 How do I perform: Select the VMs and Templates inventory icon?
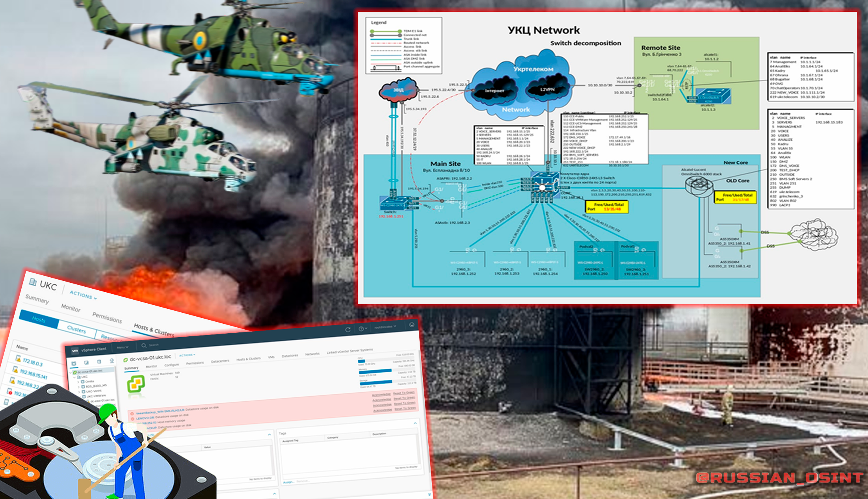pyautogui.click(x=86, y=362)
